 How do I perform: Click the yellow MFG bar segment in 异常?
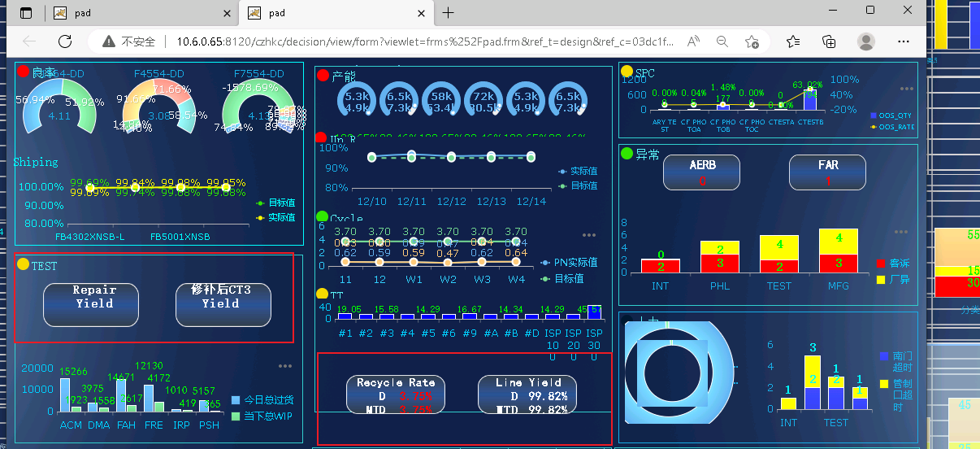tap(838, 241)
